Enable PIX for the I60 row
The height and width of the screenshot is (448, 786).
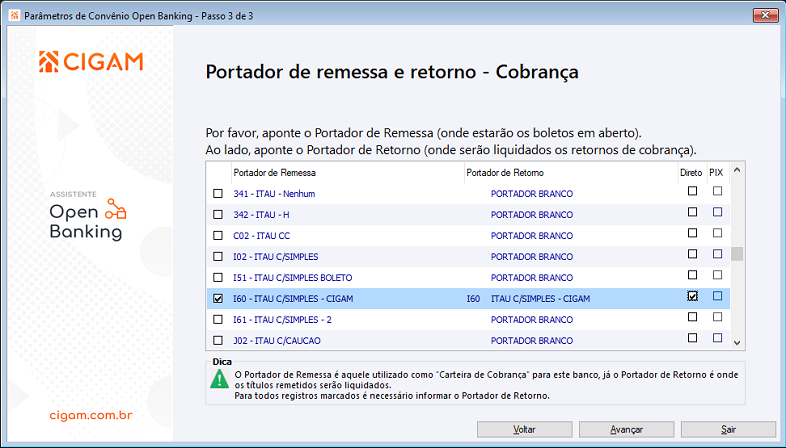(717, 297)
